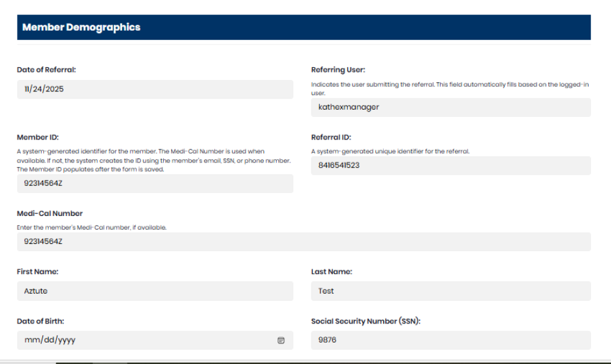
Task: Click the "Social Security Number (SSN):" label
Action: (x=364, y=321)
